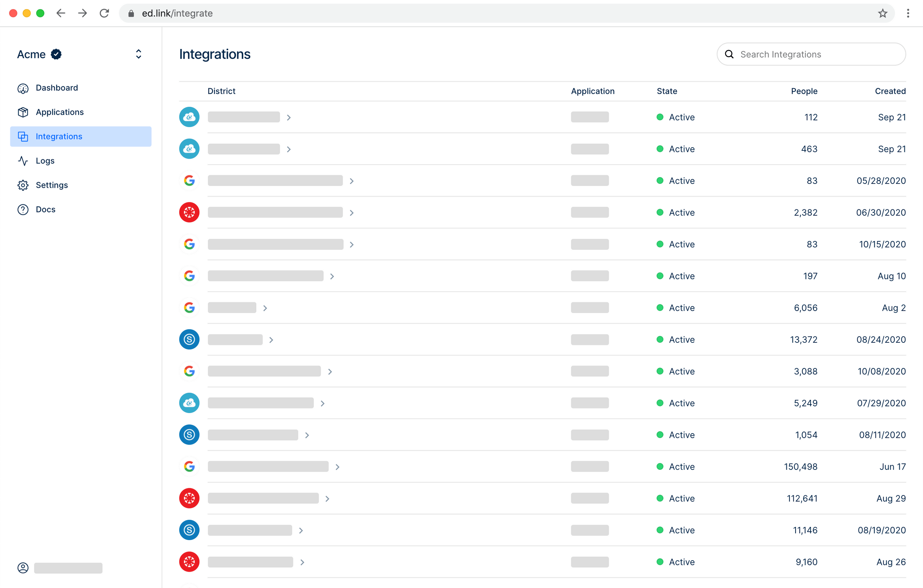This screenshot has width=923, height=588.
Task: Click the Applications box icon in sidebar
Action: point(23,112)
